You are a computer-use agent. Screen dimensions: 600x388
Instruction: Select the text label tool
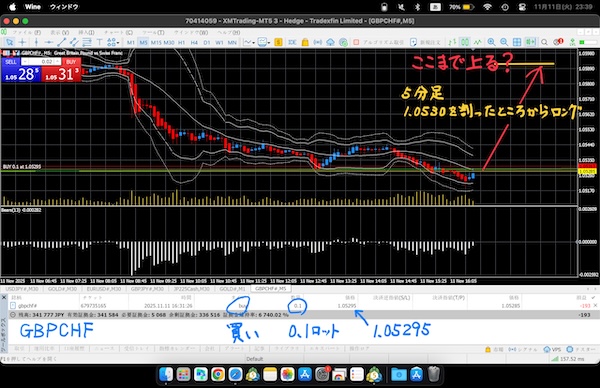coord(99,42)
